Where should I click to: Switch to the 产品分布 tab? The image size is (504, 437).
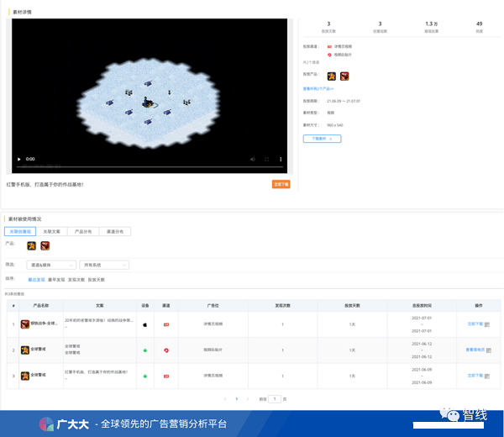tap(83, 231)
